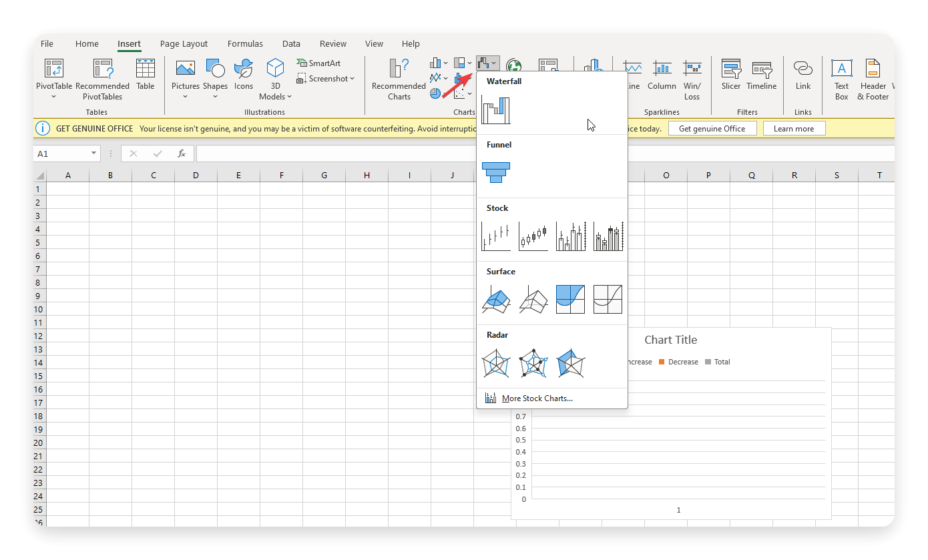This screenshot has width=928, height=560.
Task: Insert a Slicer filter
Action: point(731,75)
